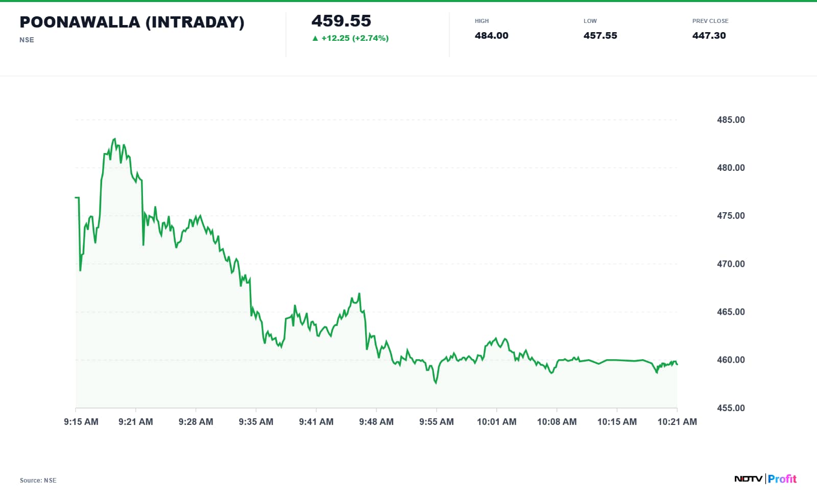Click the high value 484.00
The width and height of the screenshot is (817, 504).
pos(491,36)
